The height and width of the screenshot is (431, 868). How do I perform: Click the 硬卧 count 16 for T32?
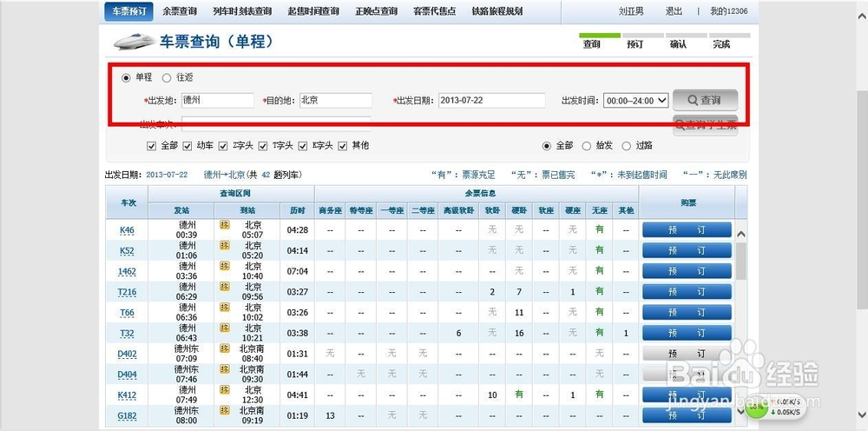point(519,334)
